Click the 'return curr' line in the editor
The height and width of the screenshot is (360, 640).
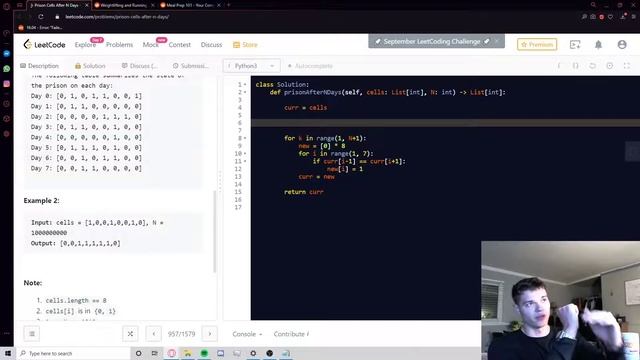point(304,192)
